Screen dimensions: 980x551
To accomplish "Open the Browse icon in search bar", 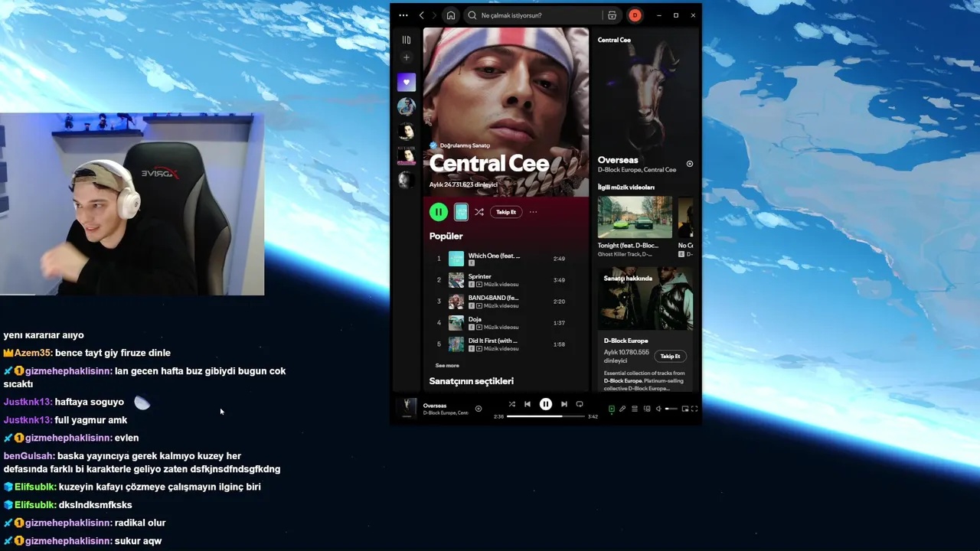I will tap(612, 15).
